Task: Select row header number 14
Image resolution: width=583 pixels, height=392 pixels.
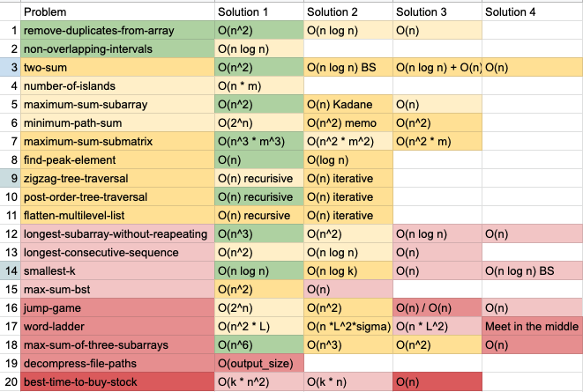Action: [11, 270]
